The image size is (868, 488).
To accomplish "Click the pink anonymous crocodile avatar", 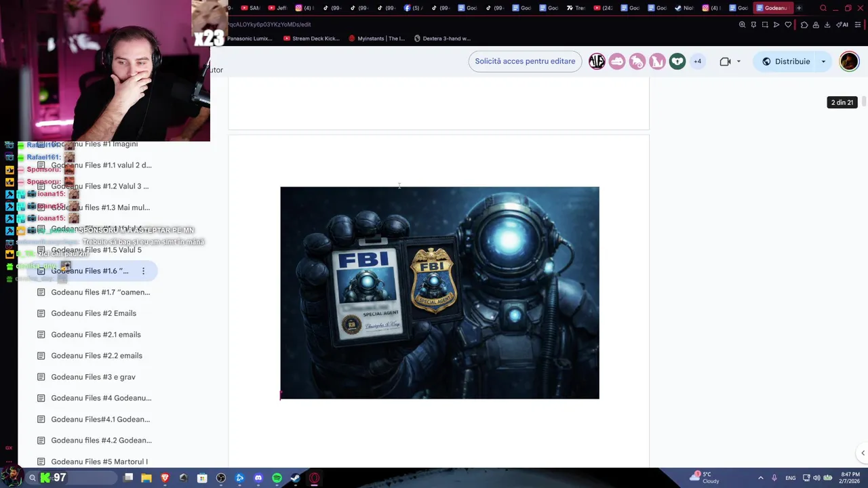I will [x=616, y=61].
